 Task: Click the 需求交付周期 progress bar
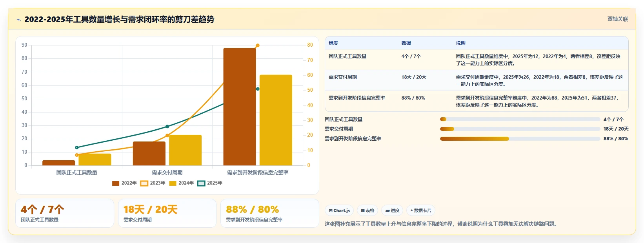coord(520,129)
